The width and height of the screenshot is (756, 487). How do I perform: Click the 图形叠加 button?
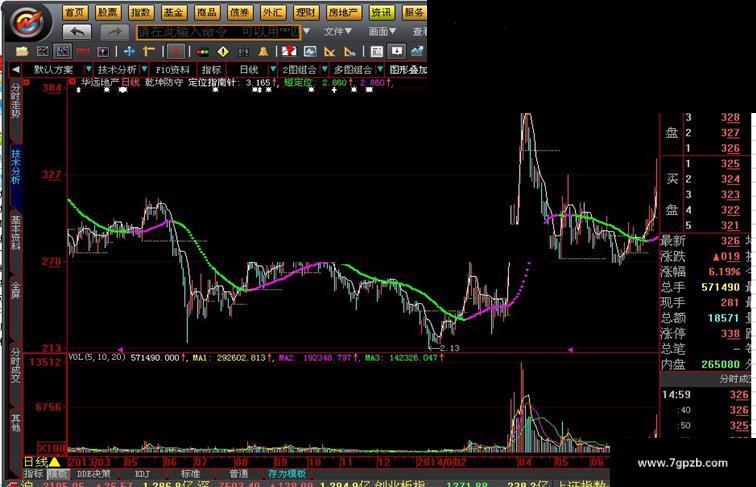(407, 69)
